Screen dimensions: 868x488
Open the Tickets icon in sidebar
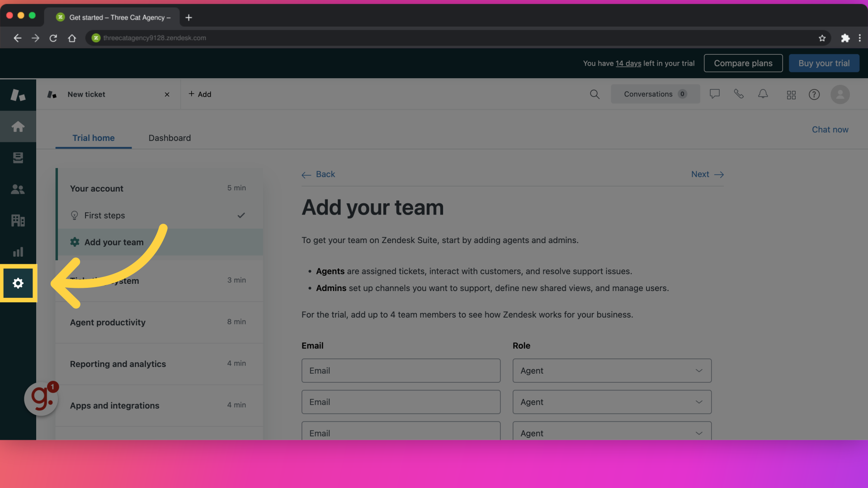tap(17, 159)
